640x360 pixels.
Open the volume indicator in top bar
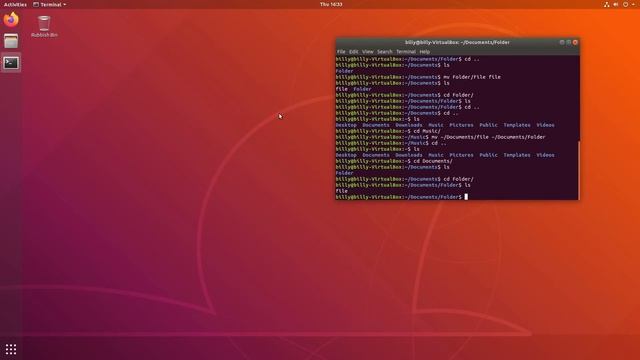(616, 4)
